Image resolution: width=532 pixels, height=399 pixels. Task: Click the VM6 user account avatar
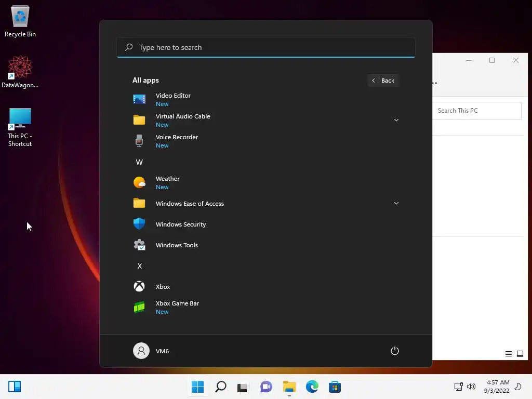(141, 351)
